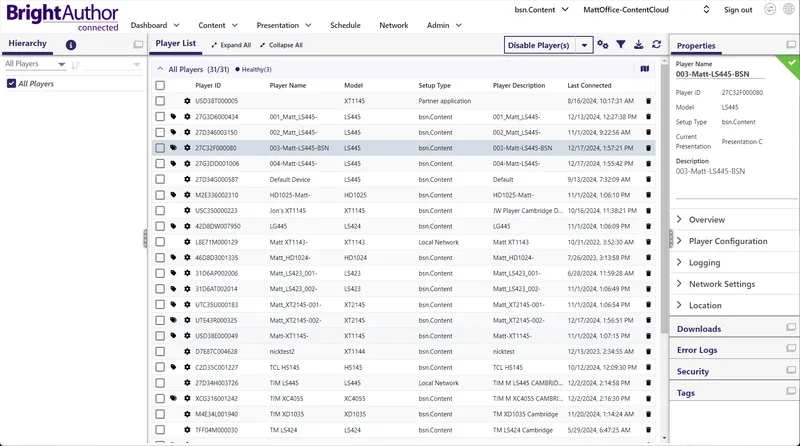Select checkbox for player LG445
The height and width of the screenshot is (446, 800).
point(160,226)
